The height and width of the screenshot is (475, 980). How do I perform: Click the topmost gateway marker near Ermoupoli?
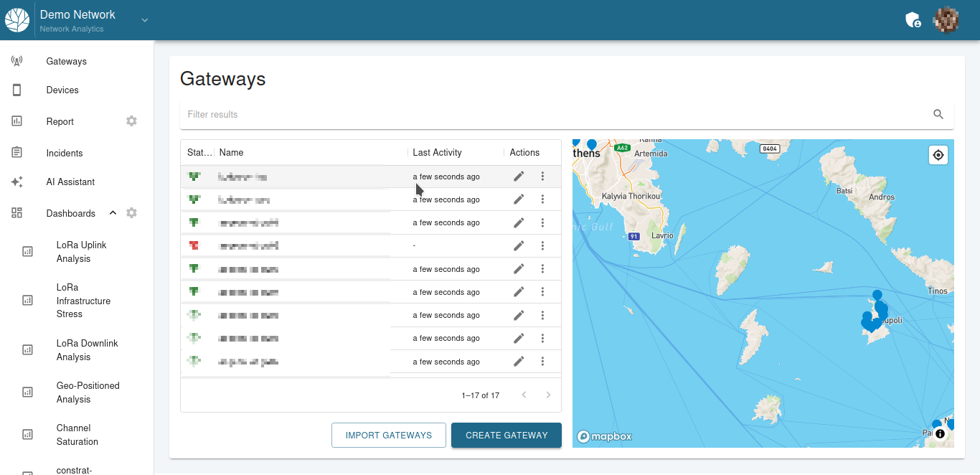point(877,296)
